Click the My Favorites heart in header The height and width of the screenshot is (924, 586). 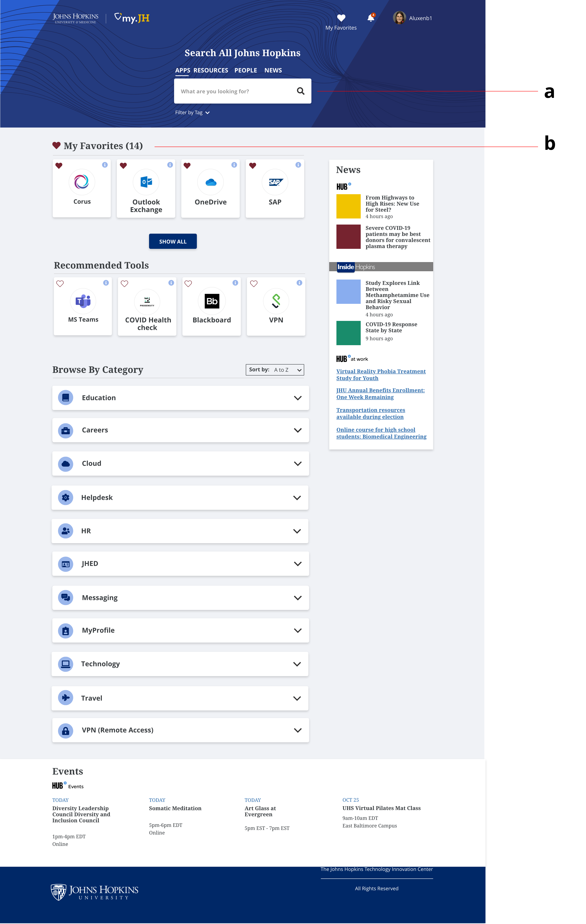point(341,18)
